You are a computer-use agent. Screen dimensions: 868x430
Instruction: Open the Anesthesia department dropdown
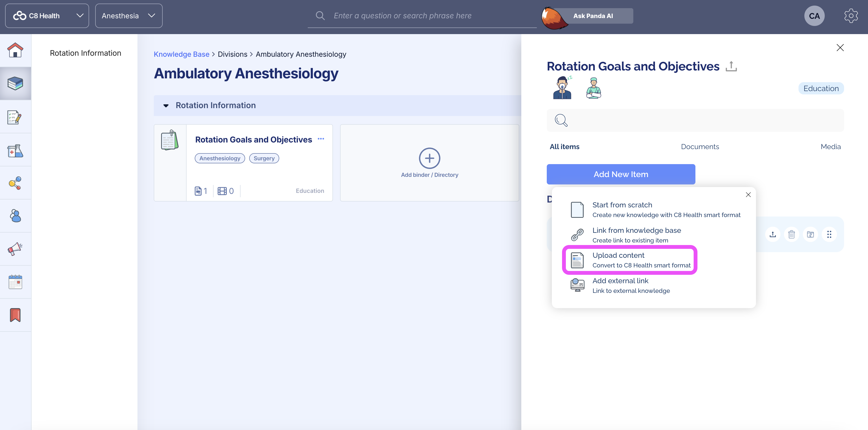coord(129,16)
